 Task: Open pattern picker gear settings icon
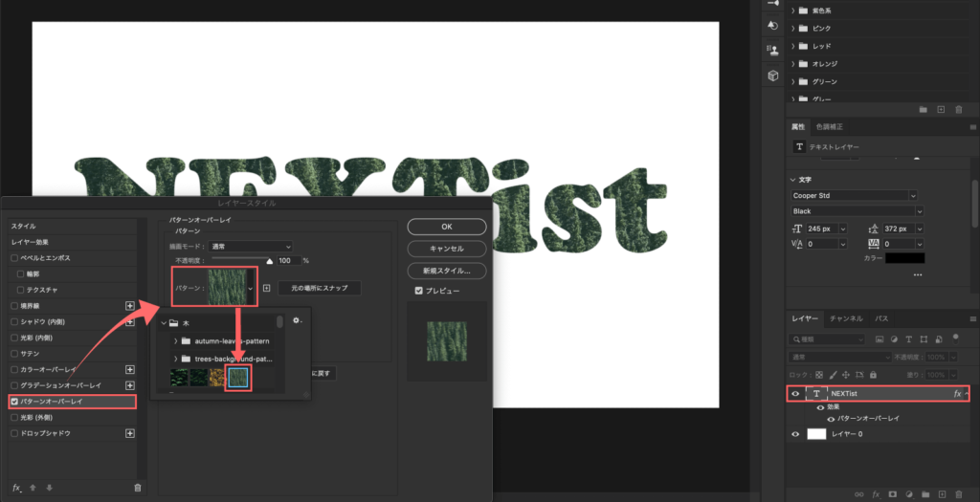pyautogui.click(x=297, y=321)
